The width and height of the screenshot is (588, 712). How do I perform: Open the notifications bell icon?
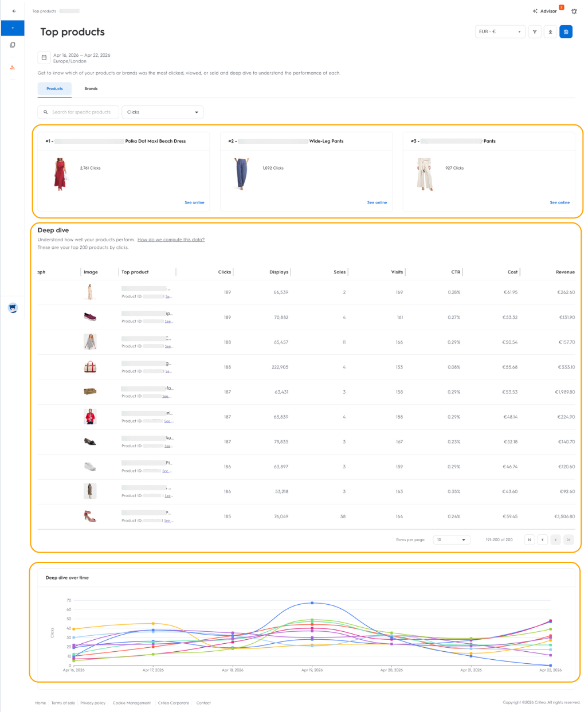pos(574,11)
